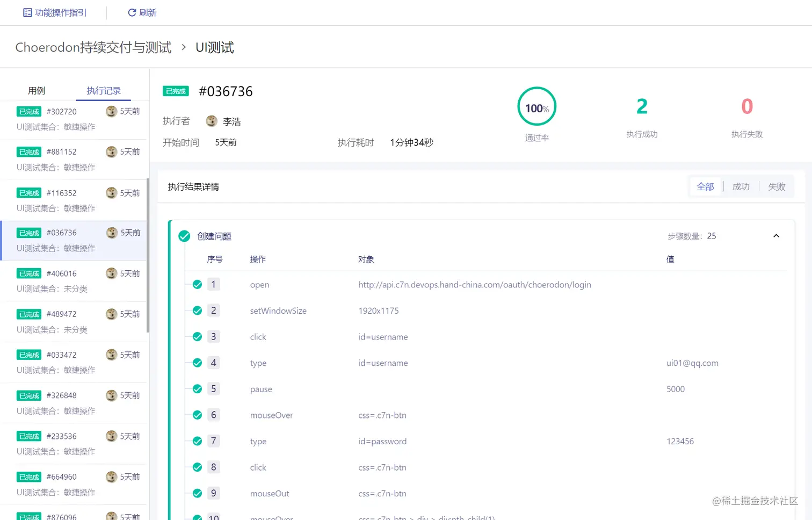812x520 pixels.
Task: Click executor 李浩's avatar
Action: (x=212, y=121)
